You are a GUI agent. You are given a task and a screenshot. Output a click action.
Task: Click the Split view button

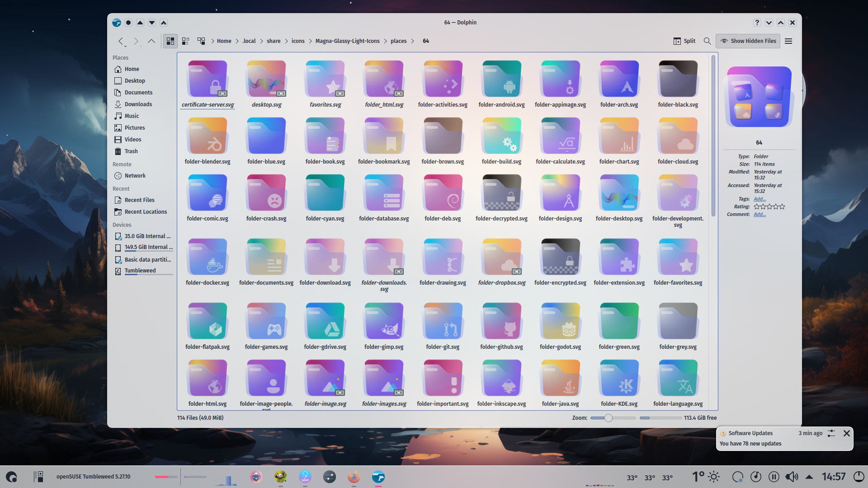pos(684,41)
